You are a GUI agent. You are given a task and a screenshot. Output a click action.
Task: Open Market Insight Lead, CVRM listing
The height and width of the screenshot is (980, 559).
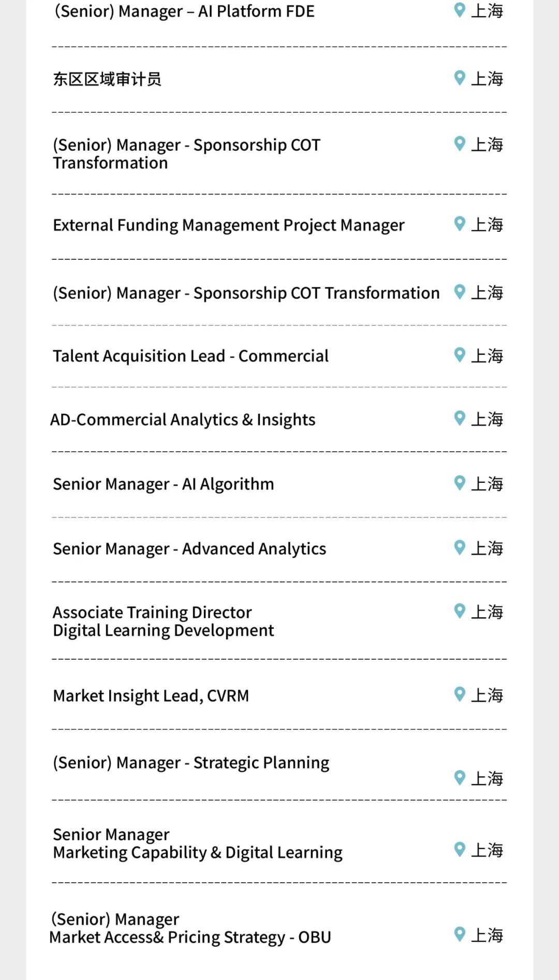[151, 696]
